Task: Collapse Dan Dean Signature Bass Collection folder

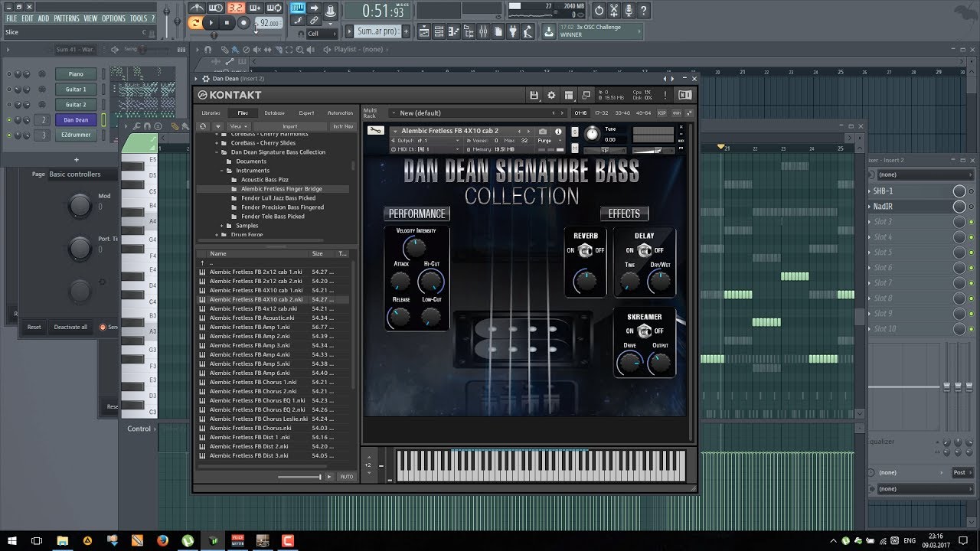Action: click(x=217, y=152)
